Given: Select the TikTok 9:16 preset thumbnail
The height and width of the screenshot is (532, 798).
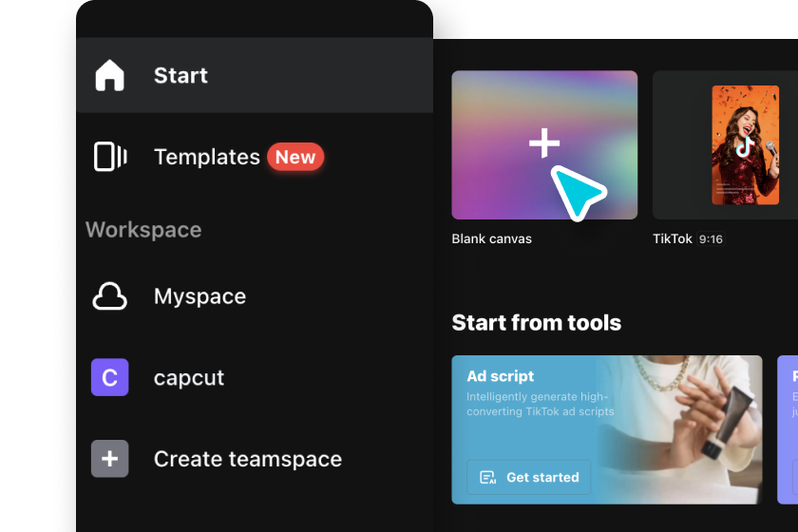Looking at the screenshot, I should (725, 145).
